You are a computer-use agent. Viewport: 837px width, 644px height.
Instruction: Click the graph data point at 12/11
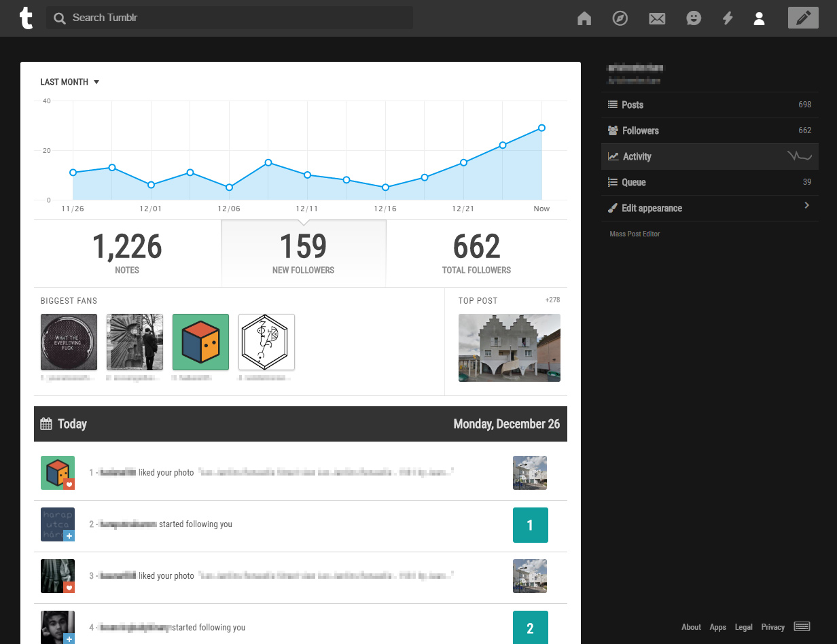tap(307, 175)
